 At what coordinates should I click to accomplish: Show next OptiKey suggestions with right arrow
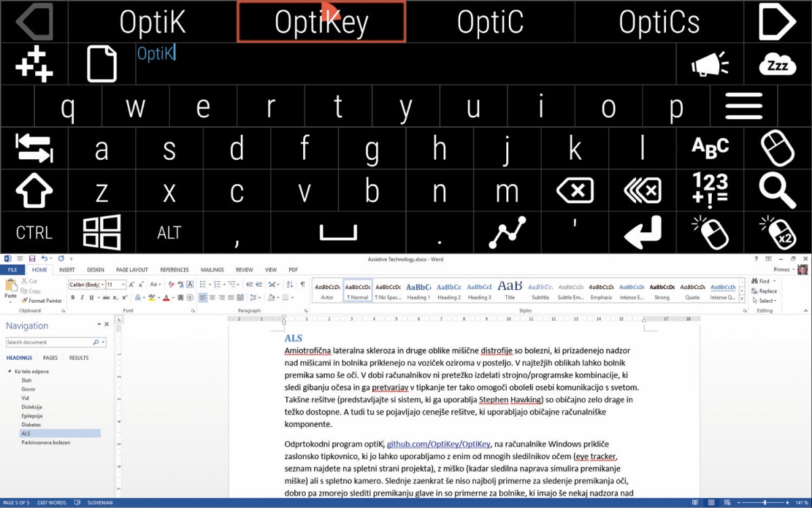point(777,22)
